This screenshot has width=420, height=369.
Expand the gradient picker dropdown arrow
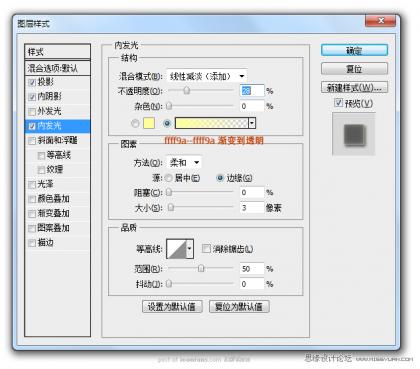coord(252,123)
